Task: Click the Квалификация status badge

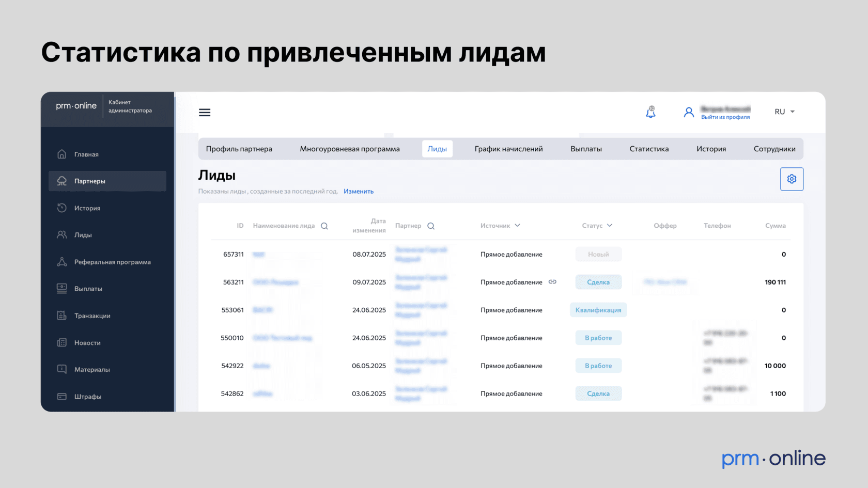Action: pos(598,310)
